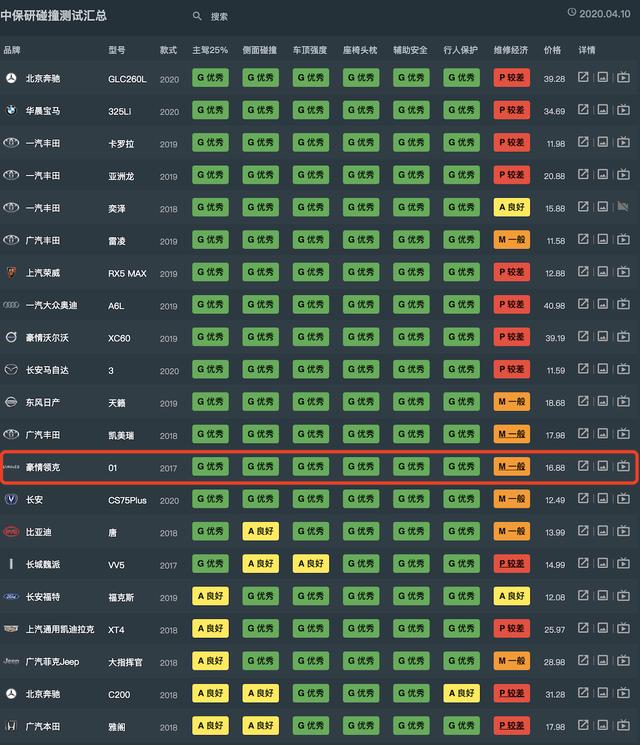Screen dimensions: 640x745
Task: Play the video icon for 大指挥官
Action: coord(623,660)
